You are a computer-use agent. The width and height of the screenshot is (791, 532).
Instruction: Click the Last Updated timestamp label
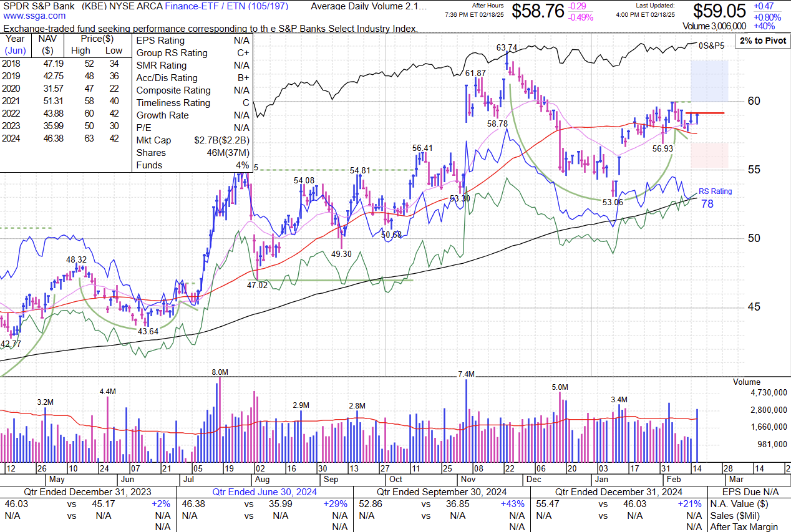tap(655, 5)
